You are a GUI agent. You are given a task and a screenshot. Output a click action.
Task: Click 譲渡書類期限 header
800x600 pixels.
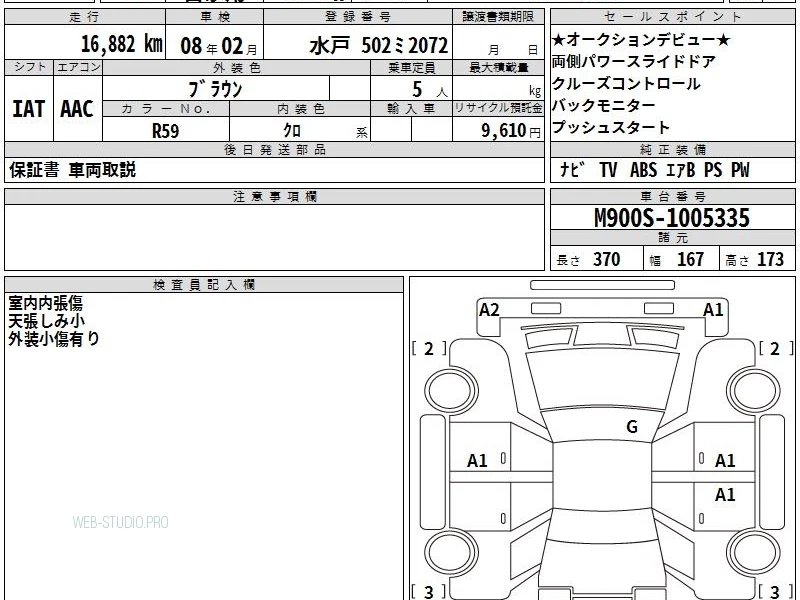click(498, 17)
